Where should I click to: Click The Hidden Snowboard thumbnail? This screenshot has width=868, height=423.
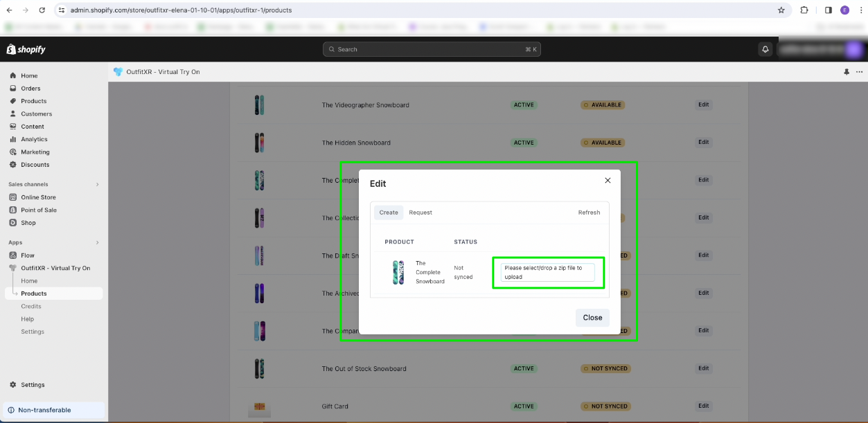259,143
